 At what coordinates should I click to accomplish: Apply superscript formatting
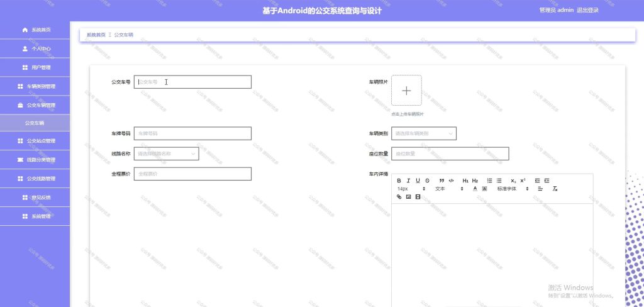click(x=523, y=181)
